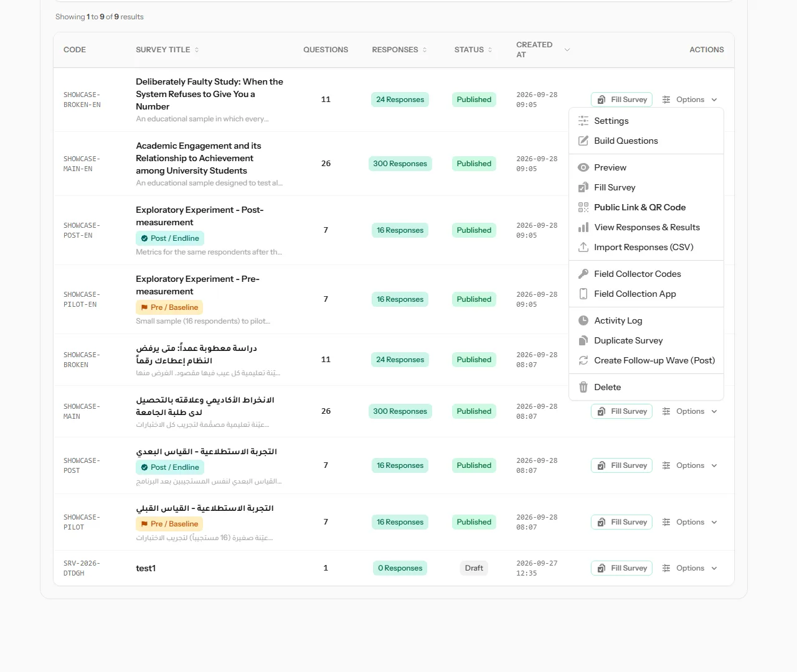Click the Build Questions pencil icon
The width and height of the screenshot is (797, 672).
click(x=583, y=141)
